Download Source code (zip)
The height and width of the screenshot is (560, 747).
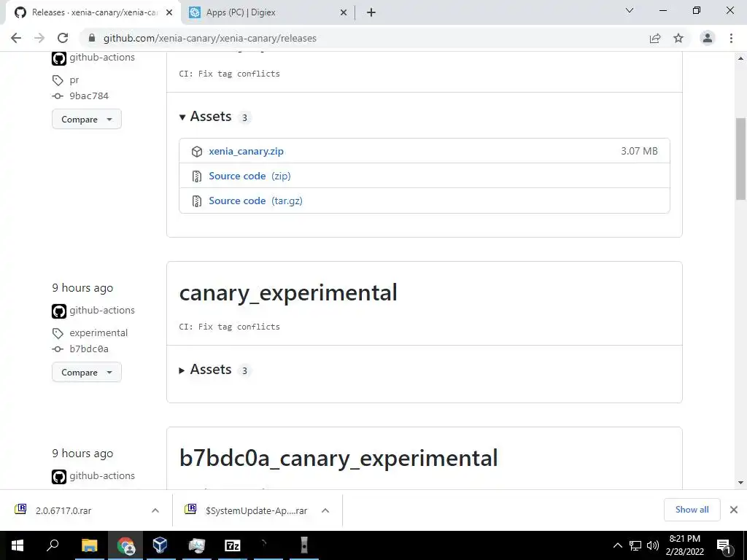(x=249, y=176)
